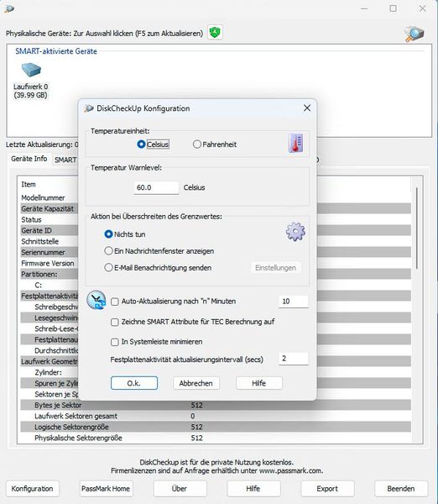438x504 pixels.
Task: Click the green shield refresh icon
Action: tap(215, 33)
